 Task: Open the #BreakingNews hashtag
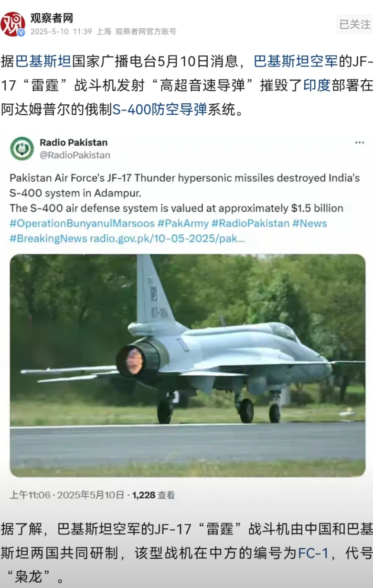tap(49, 239)
